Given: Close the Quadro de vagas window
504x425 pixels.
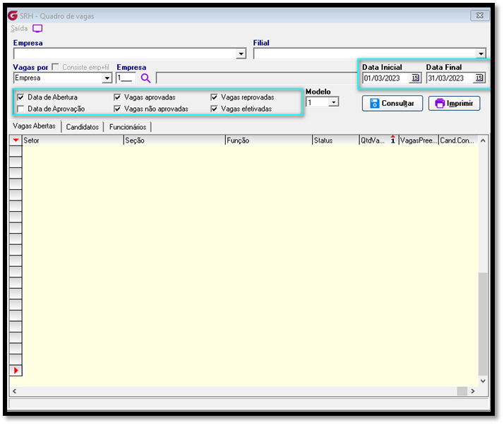Looking at the screenshot, I should 479,16.
